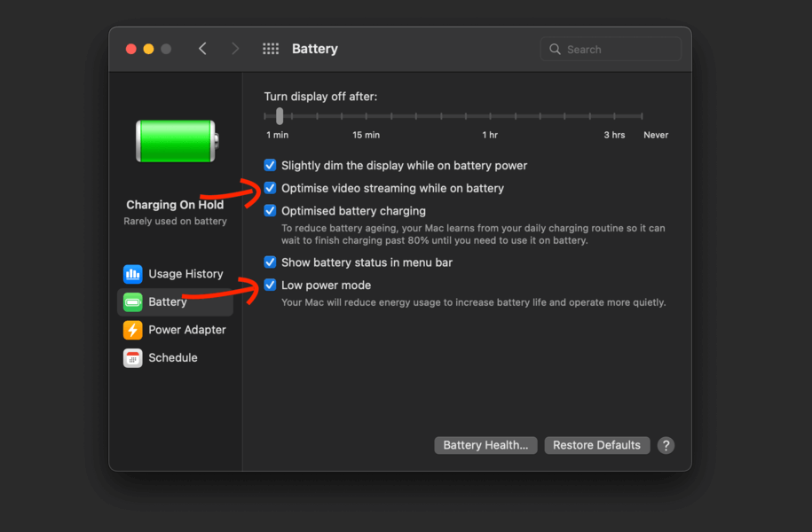Switch to Power Adapter settings

pyautogui.click(x=175, y=330)
